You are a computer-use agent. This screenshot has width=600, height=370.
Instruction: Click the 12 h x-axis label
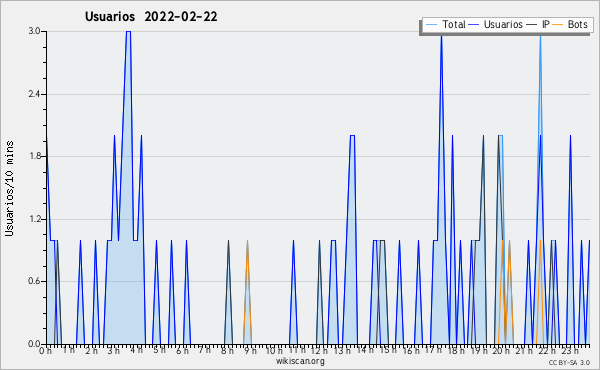coord(319,351)
